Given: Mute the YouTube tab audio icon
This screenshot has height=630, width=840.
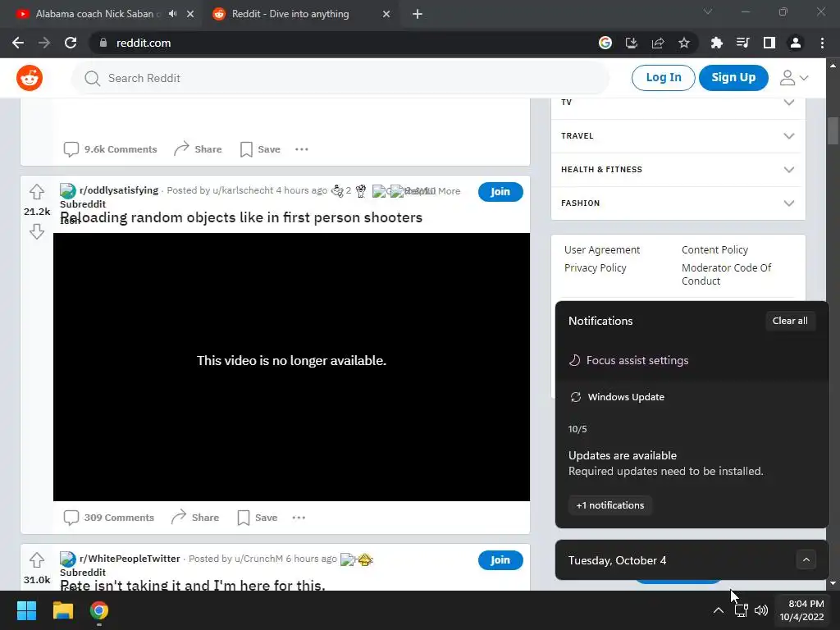Looking at the screenshot, I should [172, 14].
